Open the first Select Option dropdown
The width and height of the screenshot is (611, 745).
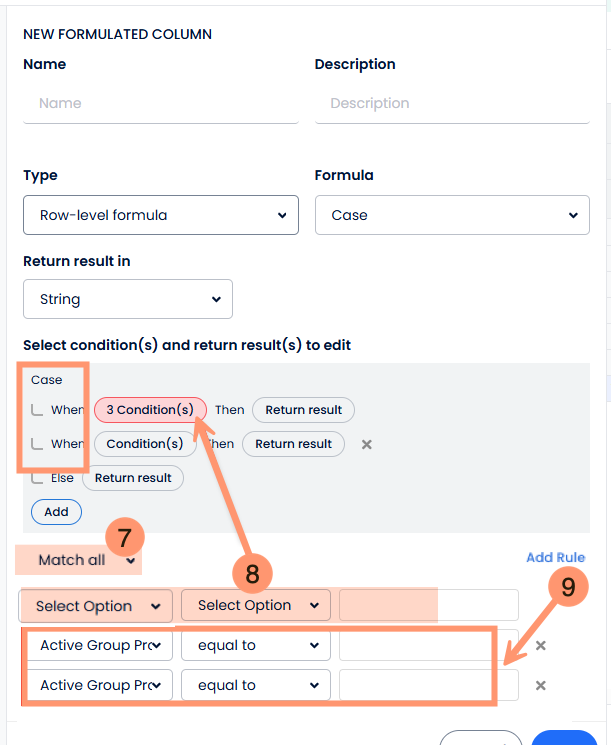[96, 606]
